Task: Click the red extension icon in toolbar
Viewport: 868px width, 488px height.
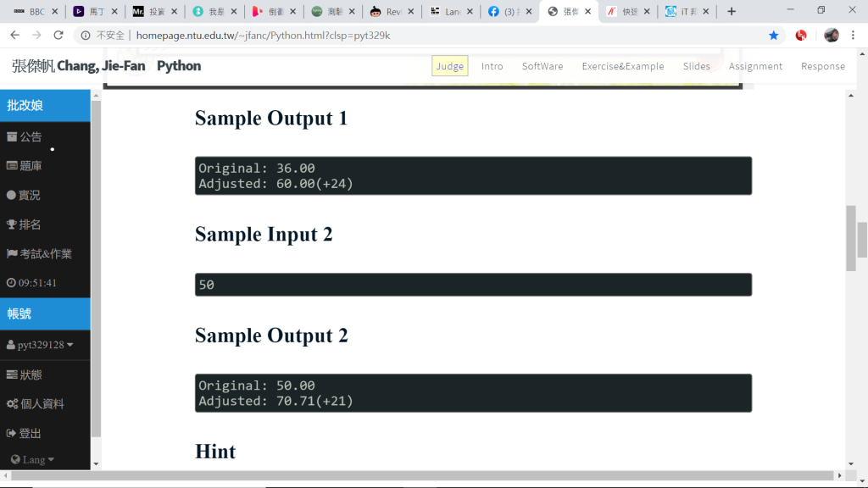Action: (x=800, y=36)
